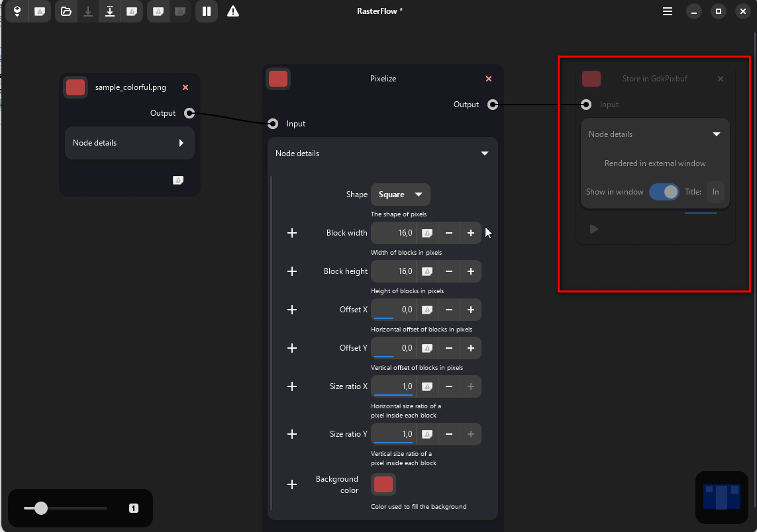Increase Block height with its plus button
757x532 pixels.
click(x=471, y=271)
